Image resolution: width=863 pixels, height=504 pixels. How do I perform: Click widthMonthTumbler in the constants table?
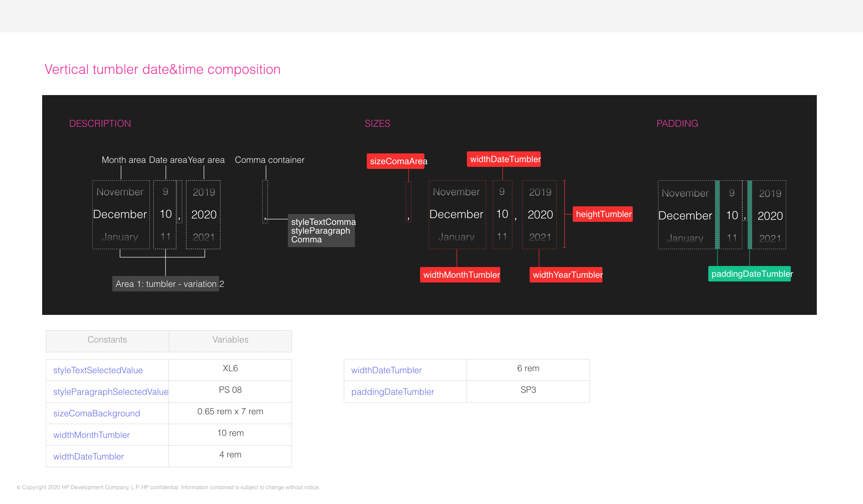point(91,435)
